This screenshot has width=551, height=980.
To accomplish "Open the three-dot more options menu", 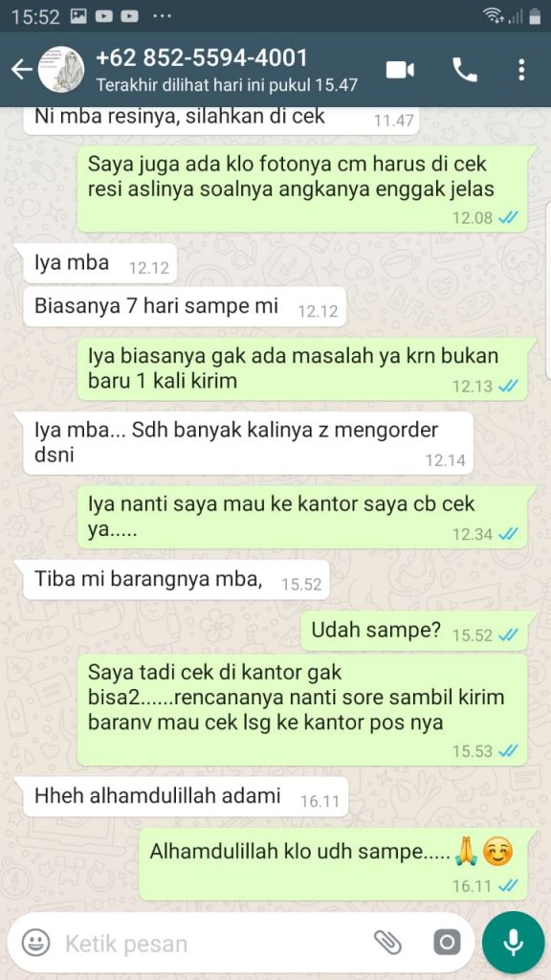I will click(521, 70).
